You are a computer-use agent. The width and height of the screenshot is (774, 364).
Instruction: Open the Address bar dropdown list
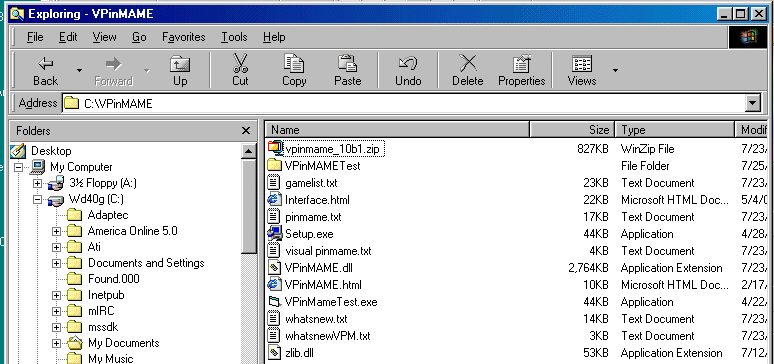752,103
